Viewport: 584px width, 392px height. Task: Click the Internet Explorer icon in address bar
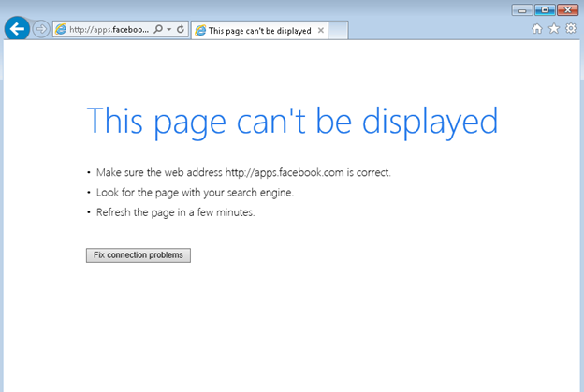(x=61, y=29)
